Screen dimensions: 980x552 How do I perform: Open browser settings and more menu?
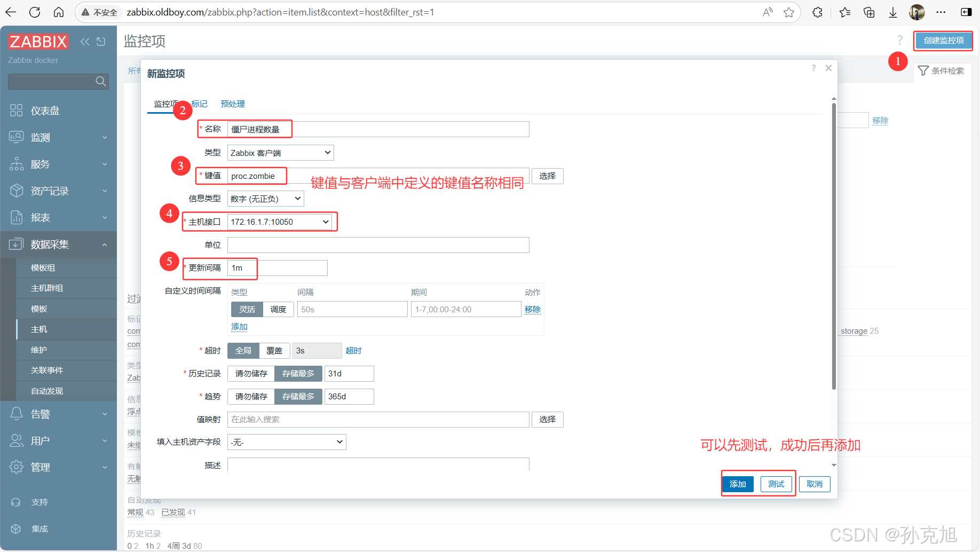point(941,12)
